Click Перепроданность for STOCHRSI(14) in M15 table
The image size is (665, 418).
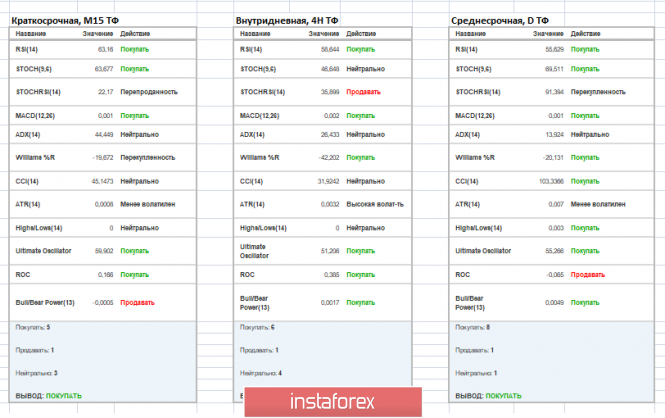pos(149,92)
